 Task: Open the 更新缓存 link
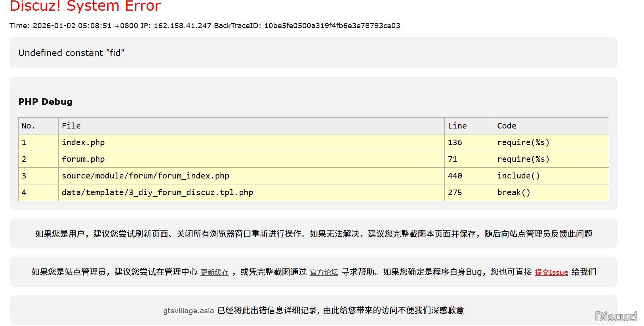point(215,272)
